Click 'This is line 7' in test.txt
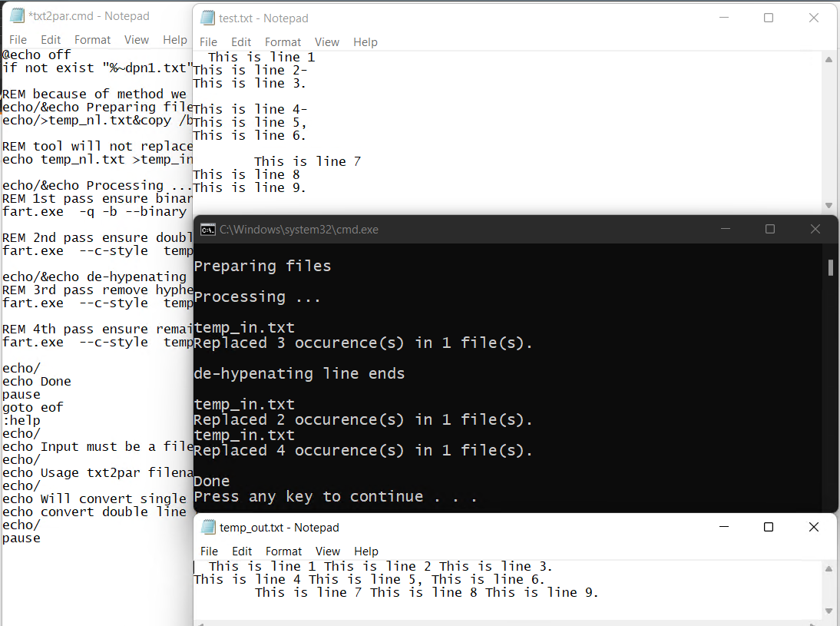 click(307, 161)
